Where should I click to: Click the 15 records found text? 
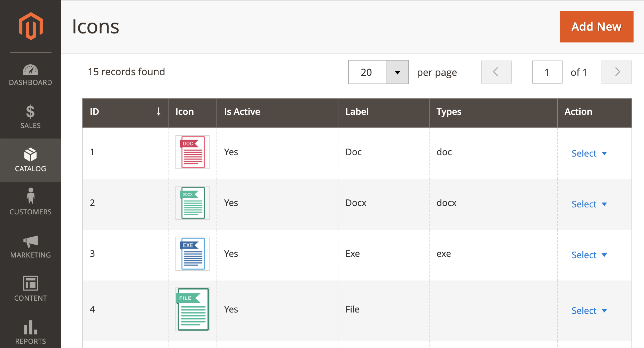pos(127,72)
